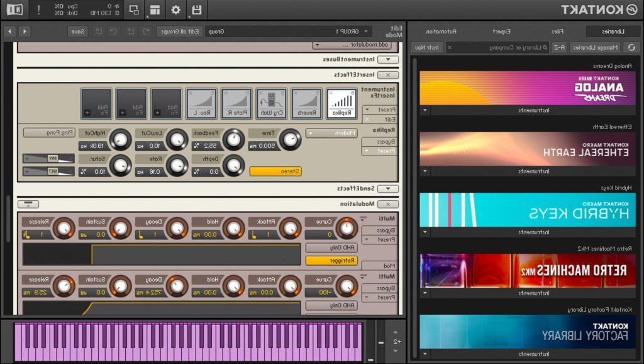Image resolution: width=644 pixels, height=364 pixels.
Task: Click the Replika LowCut knob
Action: (177, 140)
